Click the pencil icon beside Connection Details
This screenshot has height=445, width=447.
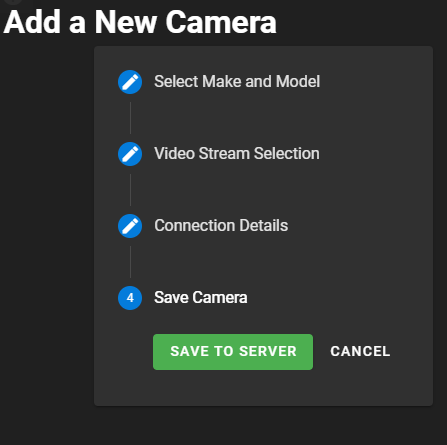pos(130,226)
